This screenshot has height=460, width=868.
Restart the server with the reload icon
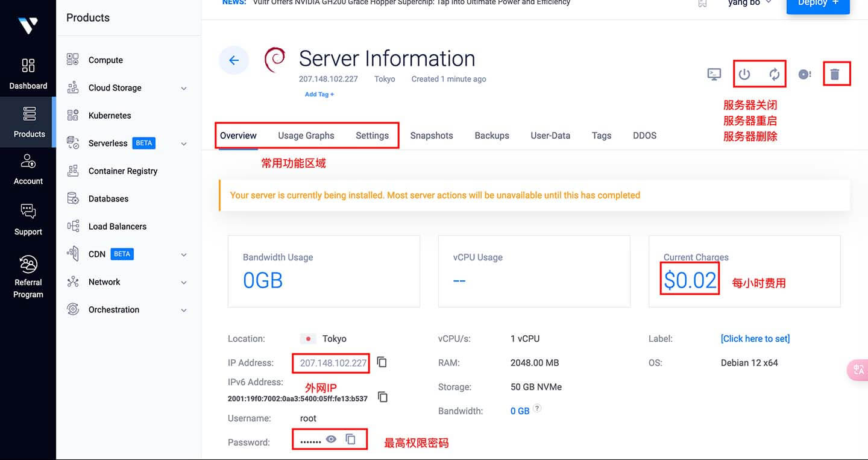(x=775, y=74)
